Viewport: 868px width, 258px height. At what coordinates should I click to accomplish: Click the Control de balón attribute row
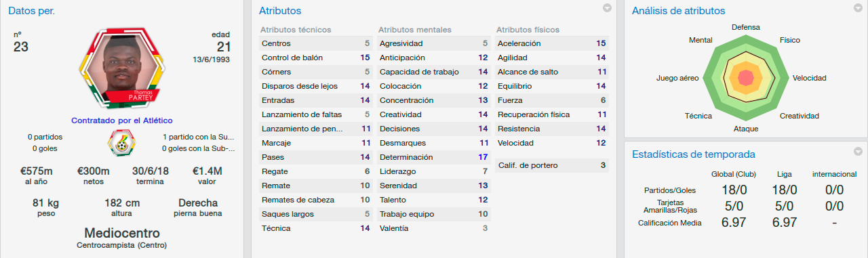[316, 58]
